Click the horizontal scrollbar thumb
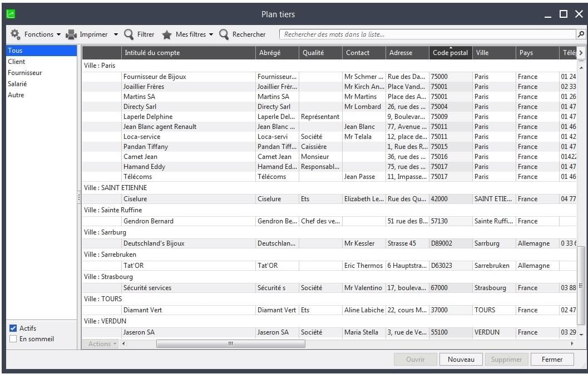 tap(231, 343)
